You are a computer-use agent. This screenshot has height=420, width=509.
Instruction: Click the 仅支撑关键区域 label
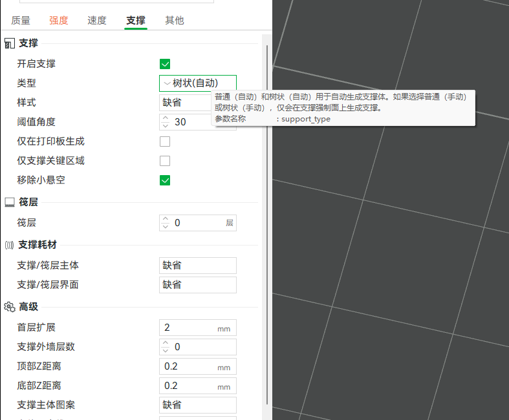(50, 161)
